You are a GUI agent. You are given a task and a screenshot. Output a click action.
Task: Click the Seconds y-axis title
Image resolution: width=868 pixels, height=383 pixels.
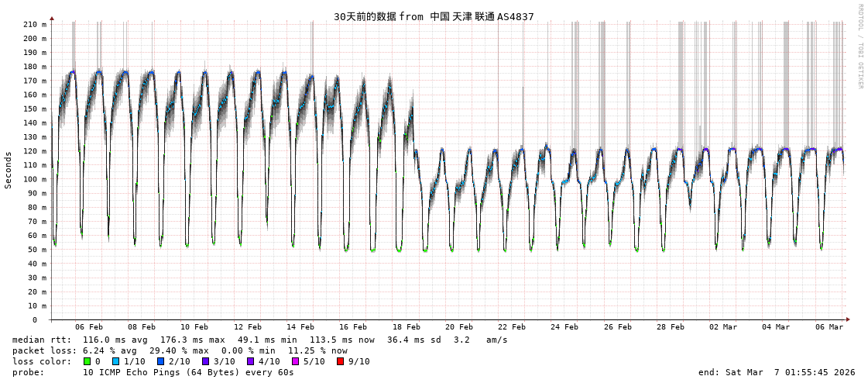[9, 170]
